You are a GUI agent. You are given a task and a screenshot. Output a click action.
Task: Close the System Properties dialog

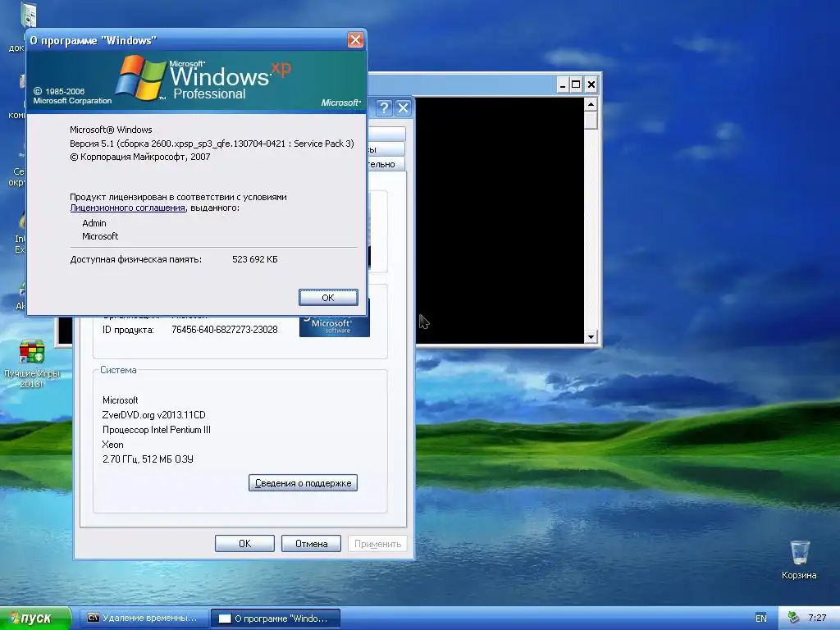point(403,108)
